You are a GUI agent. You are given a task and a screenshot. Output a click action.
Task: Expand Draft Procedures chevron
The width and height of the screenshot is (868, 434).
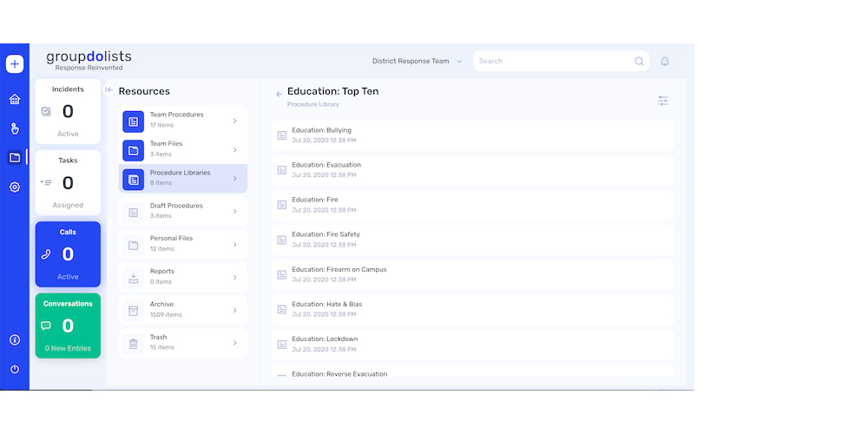pos(234,212)
